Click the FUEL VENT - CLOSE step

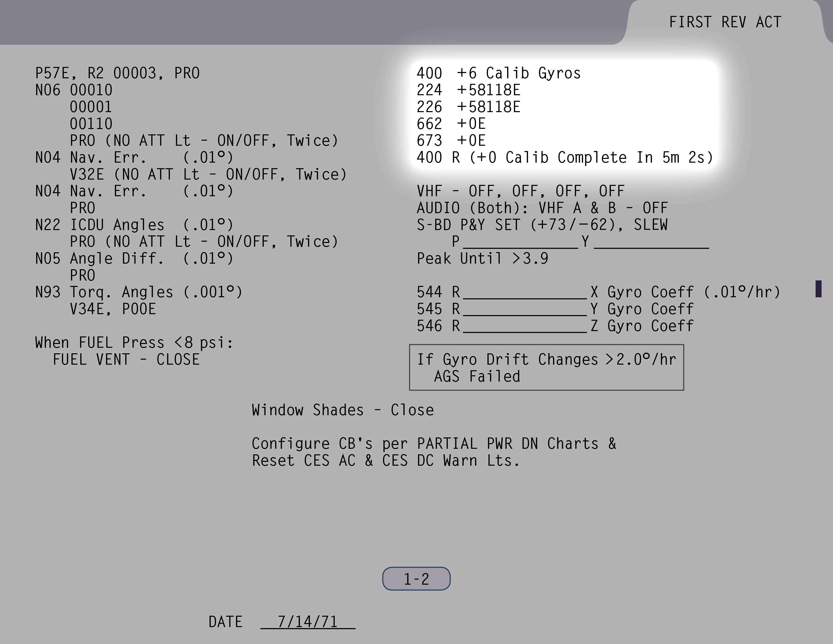point(126,360)
